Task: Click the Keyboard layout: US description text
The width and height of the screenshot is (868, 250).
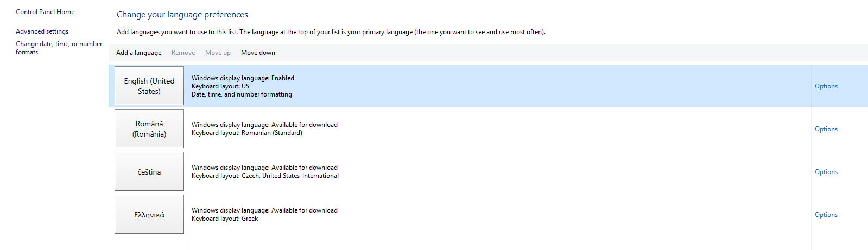Action: [220, 86]
